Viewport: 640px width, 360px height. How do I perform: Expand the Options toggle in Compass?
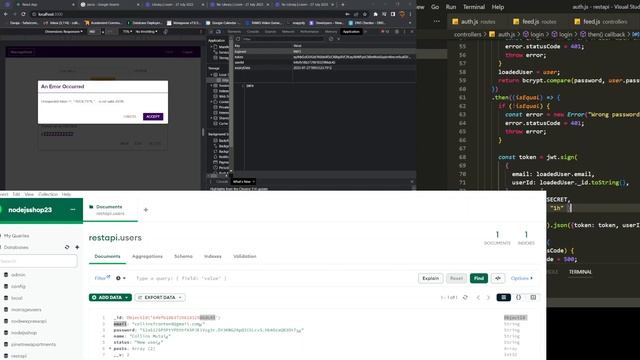[x=522, y=278]
